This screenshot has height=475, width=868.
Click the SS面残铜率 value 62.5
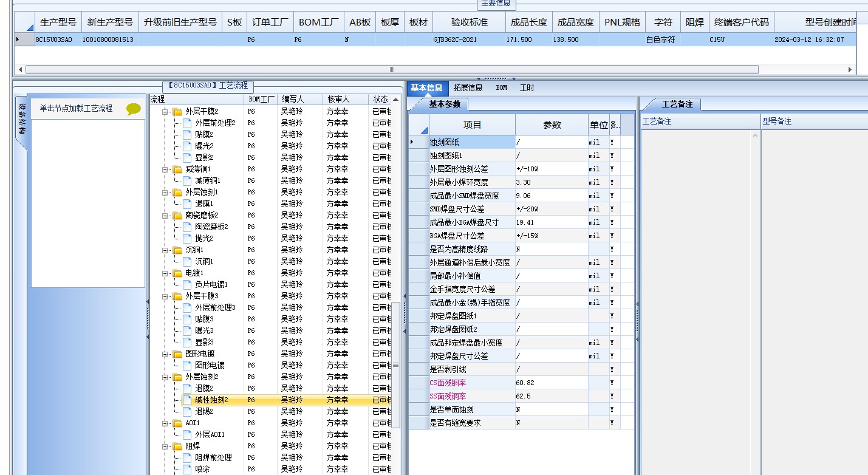click(552, 396)
